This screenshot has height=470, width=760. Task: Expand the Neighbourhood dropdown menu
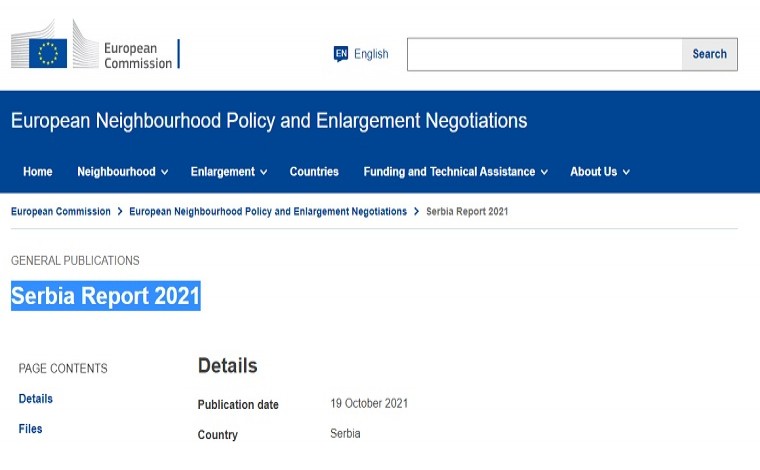click(123, 172)
